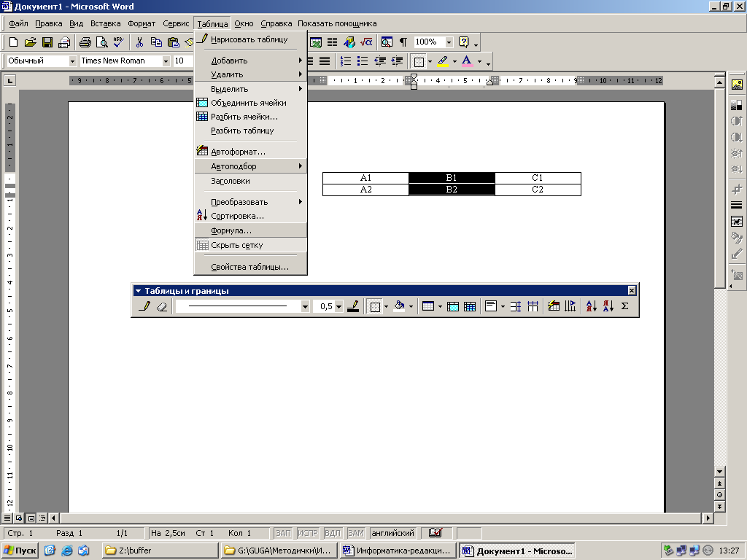747x560 pixels.
Task: Open Word Help question mark icon
Action: point(463,42)
